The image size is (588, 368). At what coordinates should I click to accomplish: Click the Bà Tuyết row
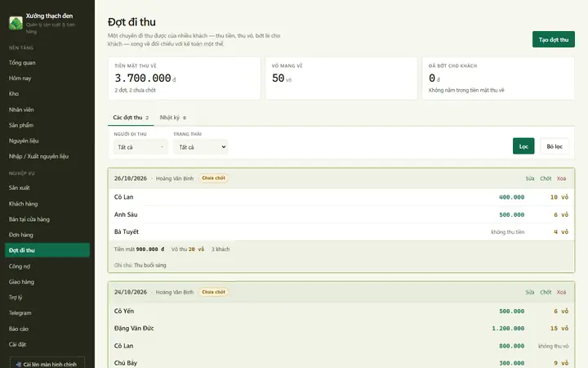[x=341, y=232]
